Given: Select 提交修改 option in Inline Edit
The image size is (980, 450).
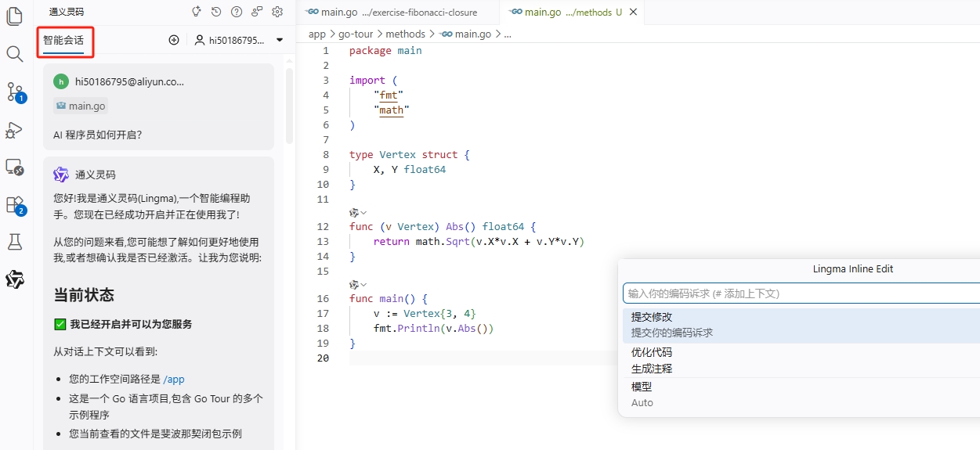Looking at the screenshot, I should (799, 324).
